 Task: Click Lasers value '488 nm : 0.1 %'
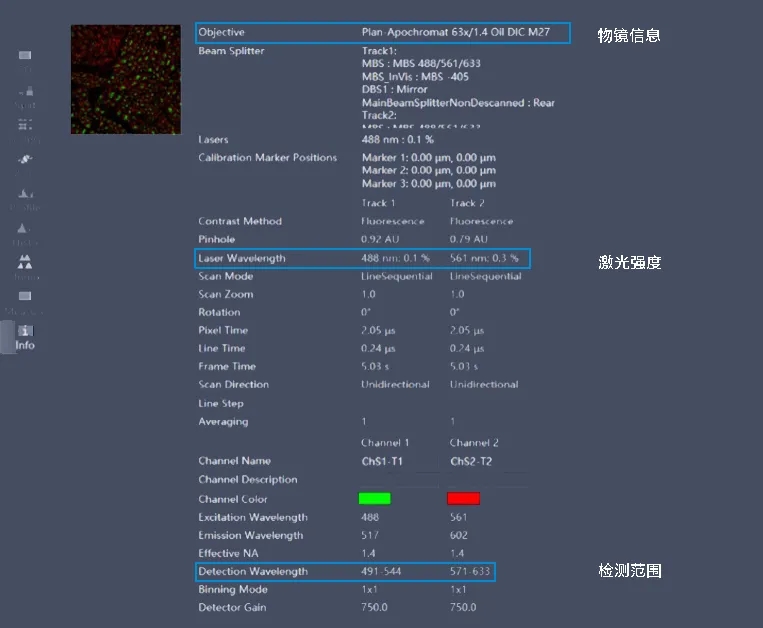(x=398, y=140)
